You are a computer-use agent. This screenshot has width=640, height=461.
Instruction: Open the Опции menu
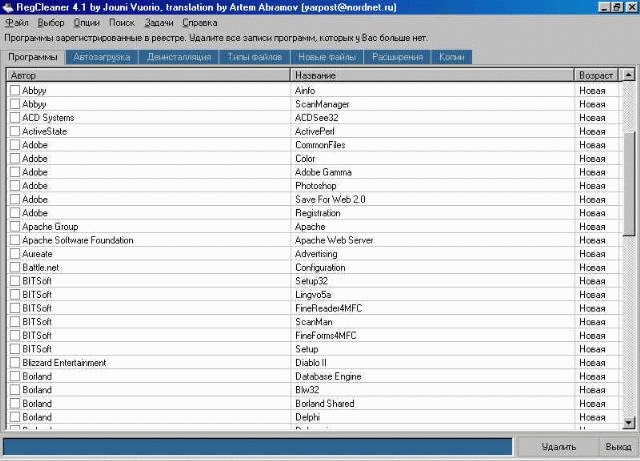tap(87, 23)
